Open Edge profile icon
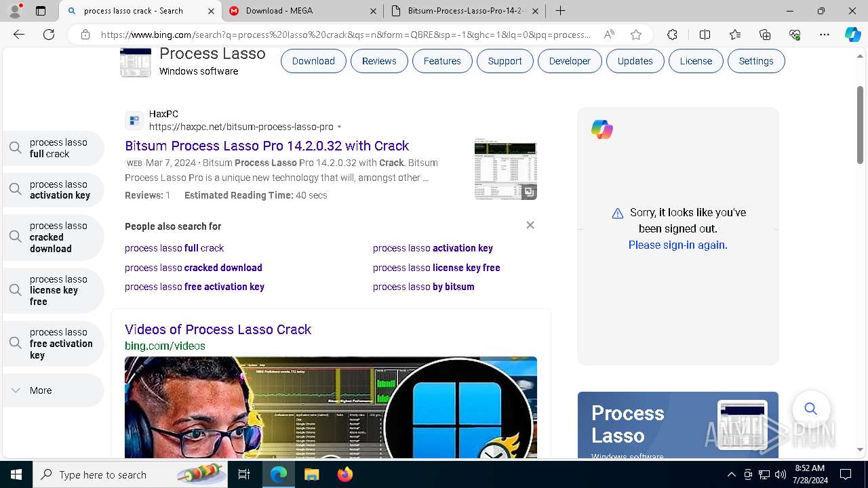The width and height of the screenshot is (868, 488). [16, 10]
